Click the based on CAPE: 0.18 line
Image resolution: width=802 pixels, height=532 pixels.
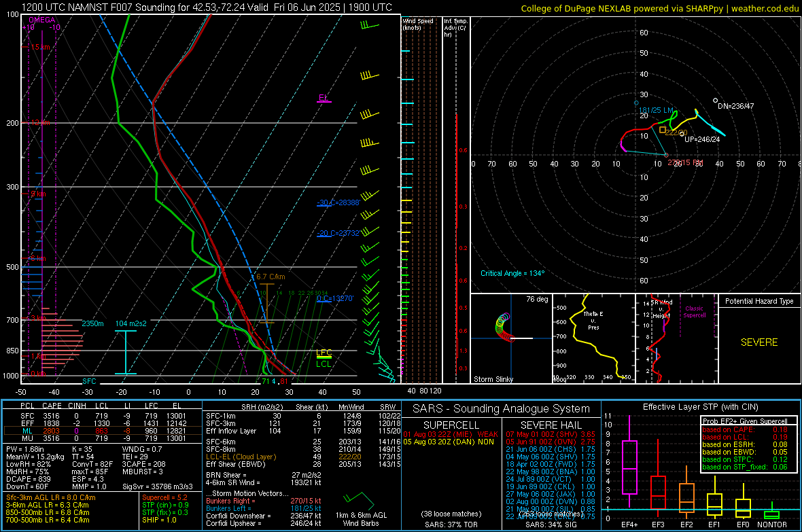point(745,429)
